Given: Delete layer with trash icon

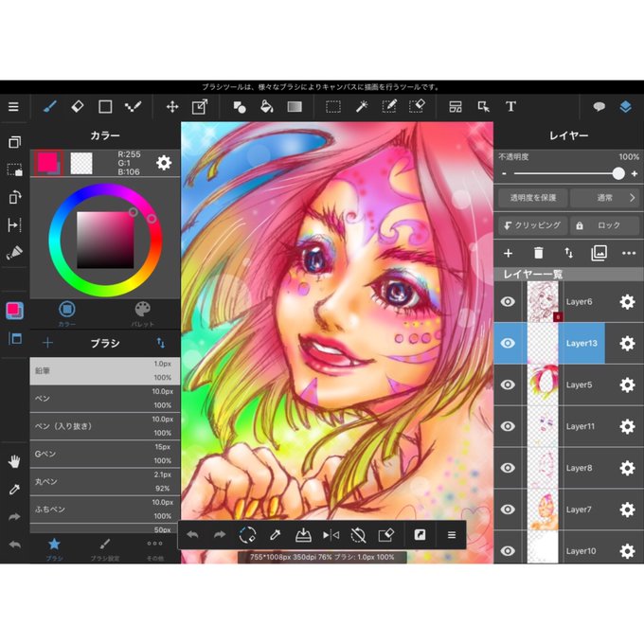Looking at the screenshot, I should pos(539,253).
